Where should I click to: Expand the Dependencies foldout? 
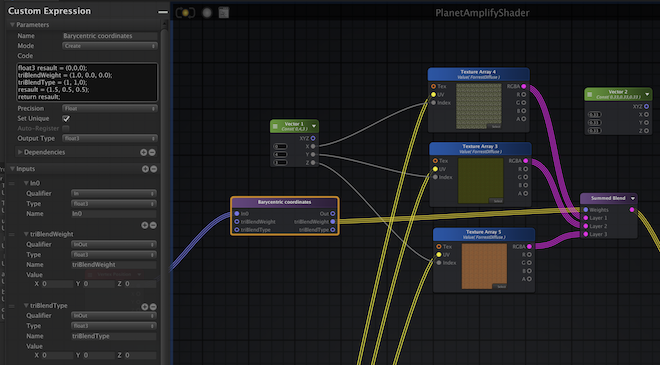[20, 152]
